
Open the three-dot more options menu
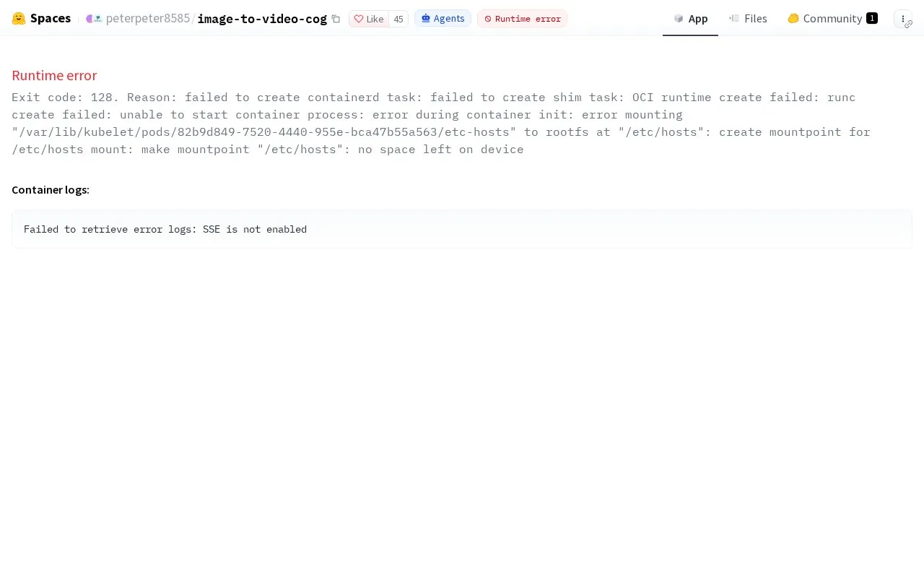[x=903, y=19]
